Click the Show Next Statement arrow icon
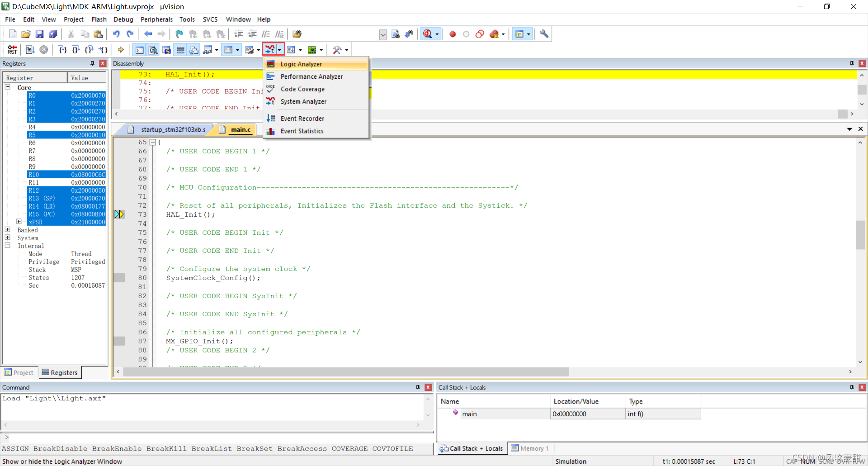The image size is (868, 466). (x=121, y=50)
